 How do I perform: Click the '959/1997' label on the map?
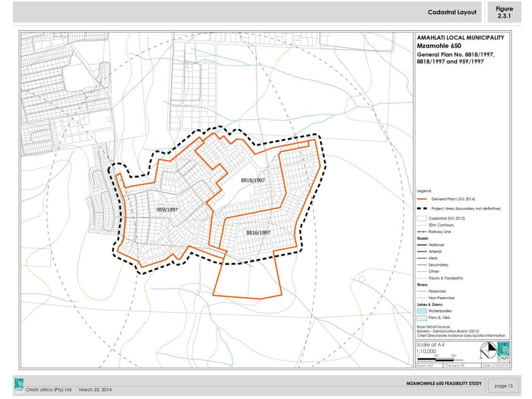tap(167, 210)
